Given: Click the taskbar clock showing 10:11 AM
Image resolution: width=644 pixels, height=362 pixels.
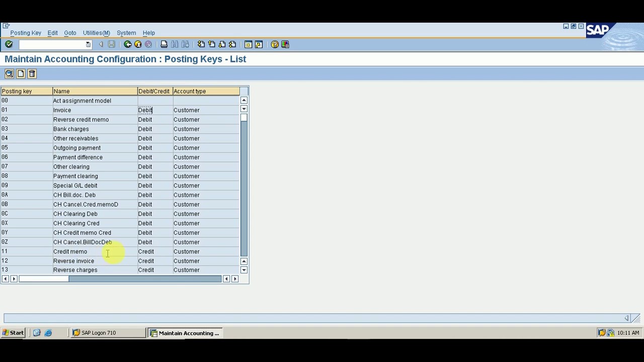Looking at the screenshot, I should (x=628, y=333).
